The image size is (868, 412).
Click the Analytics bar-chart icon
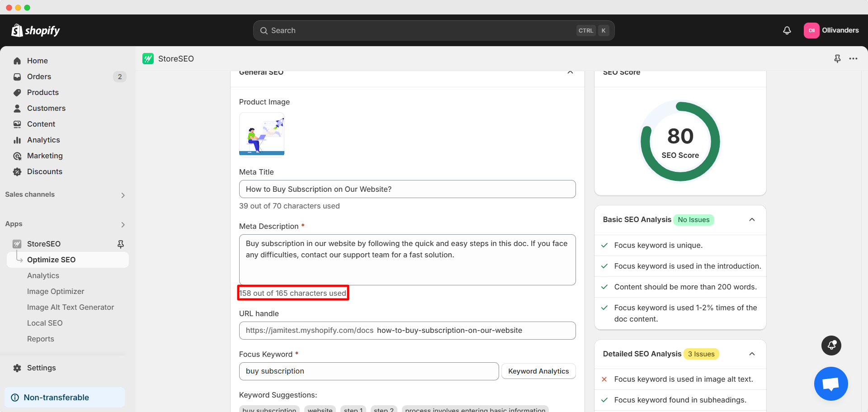point(17,140)
